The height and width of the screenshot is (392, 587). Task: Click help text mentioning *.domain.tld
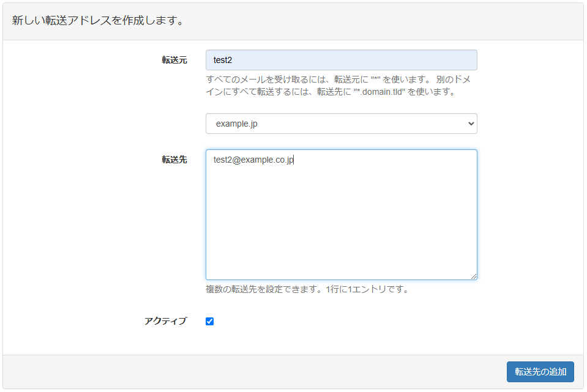(x=338, y=86)
